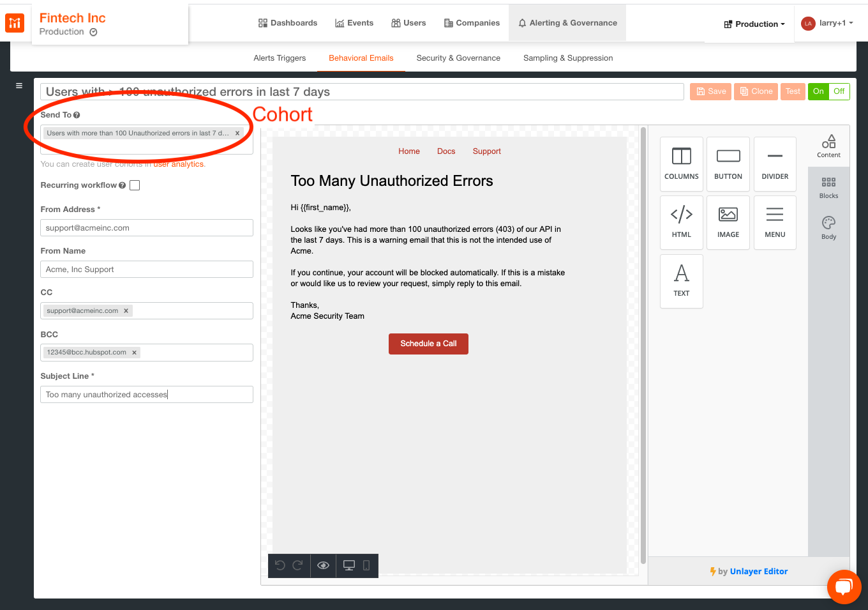Send a Test email
Screen dimensions: 868x610
793,91
